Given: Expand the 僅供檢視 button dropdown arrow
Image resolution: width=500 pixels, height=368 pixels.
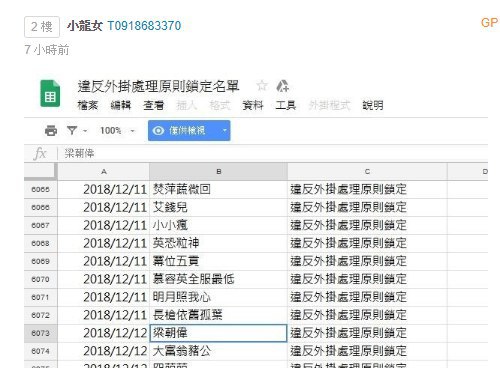Looking at the screenshot, I should pyautogui.click(x=225, y=130).
